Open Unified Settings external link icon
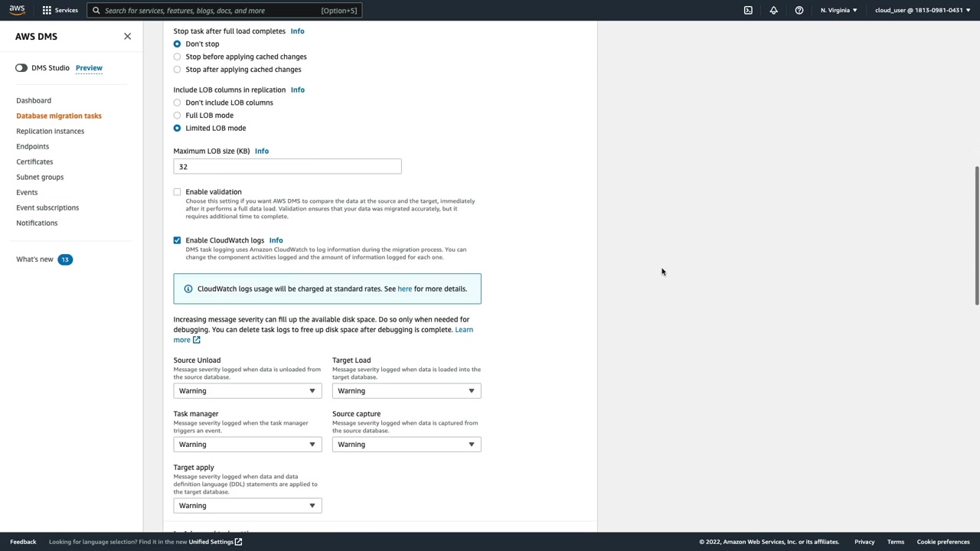 238,542
